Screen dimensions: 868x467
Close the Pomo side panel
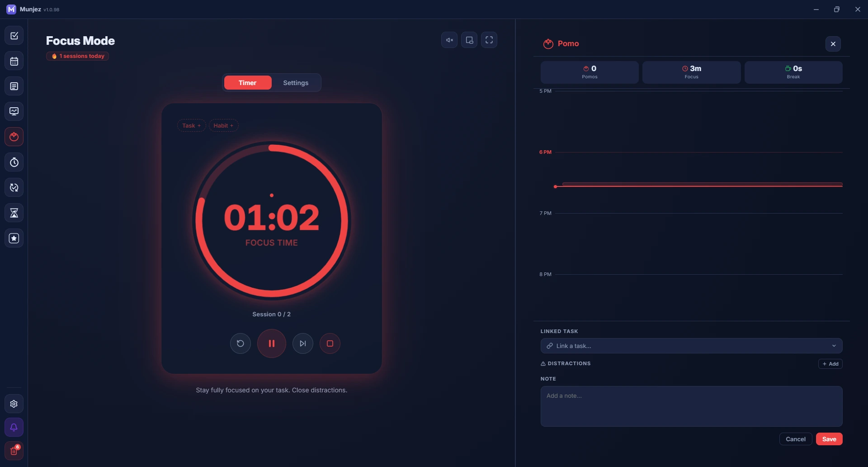pyautogui.click(x=833, y=44)
